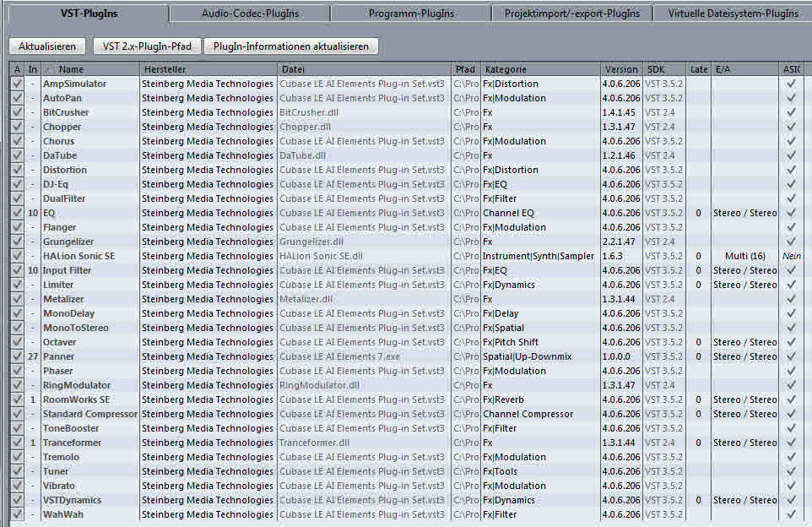The image size is (812, 527).
Task: Toggle the RoomWorks SE activation checkbox
Action: click(x=17, y=399)
